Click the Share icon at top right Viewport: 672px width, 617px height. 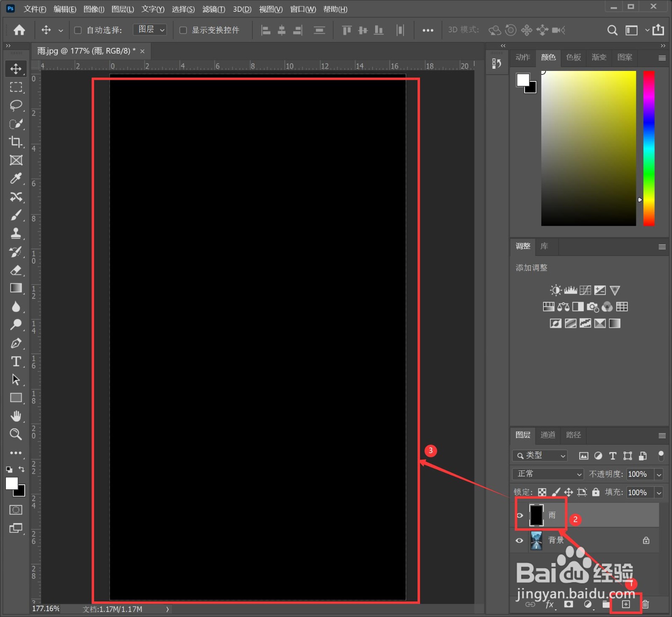coord(659,30)
